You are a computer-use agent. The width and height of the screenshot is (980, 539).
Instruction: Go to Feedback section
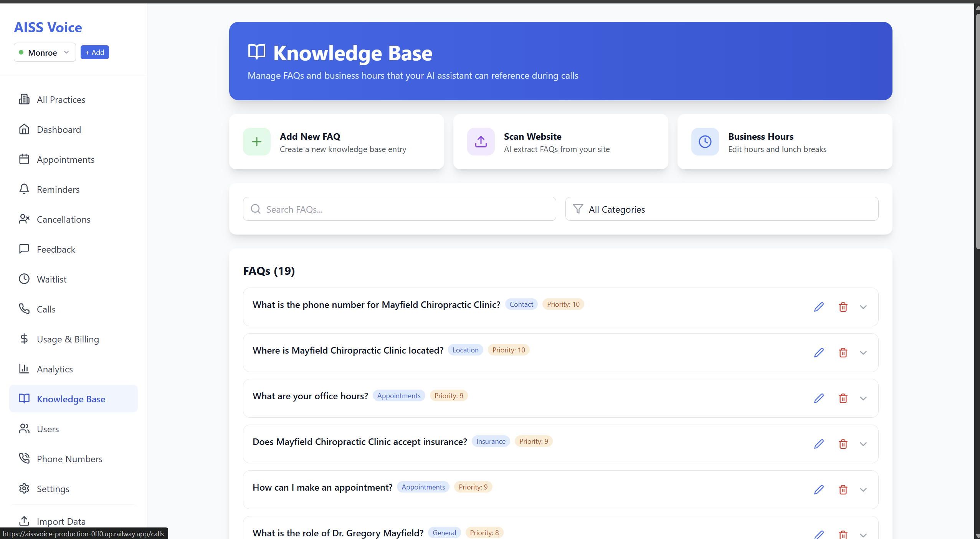click(x=73, y=249)
